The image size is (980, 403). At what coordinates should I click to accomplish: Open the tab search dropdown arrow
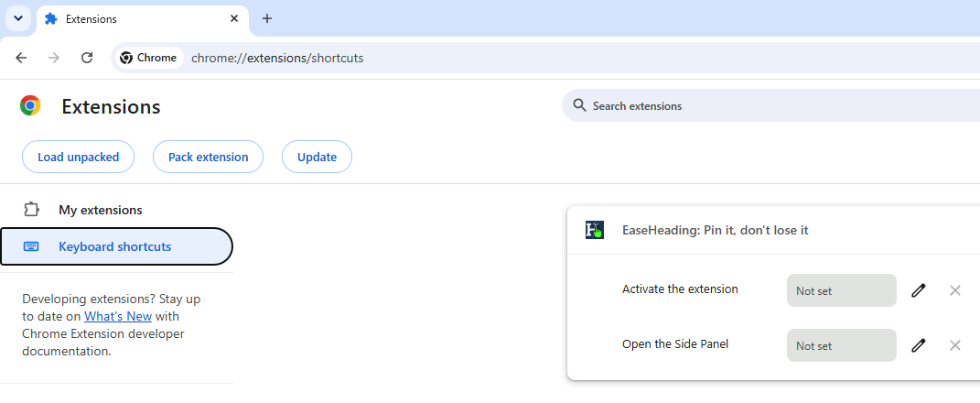18,18
